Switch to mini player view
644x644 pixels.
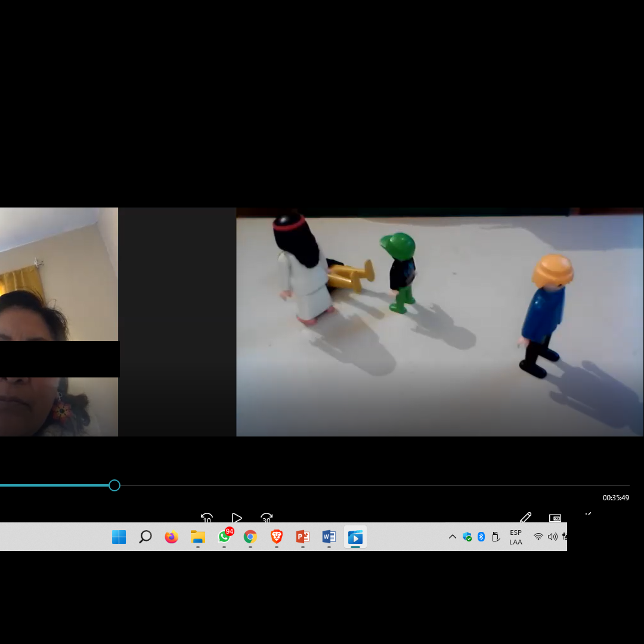click(555, 518)
